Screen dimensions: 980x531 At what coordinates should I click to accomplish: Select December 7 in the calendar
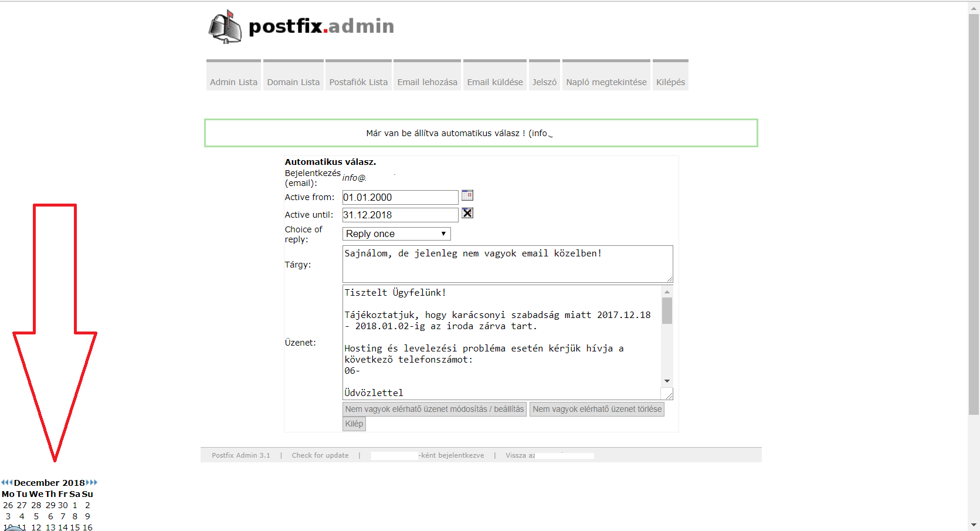pos(63,516)
